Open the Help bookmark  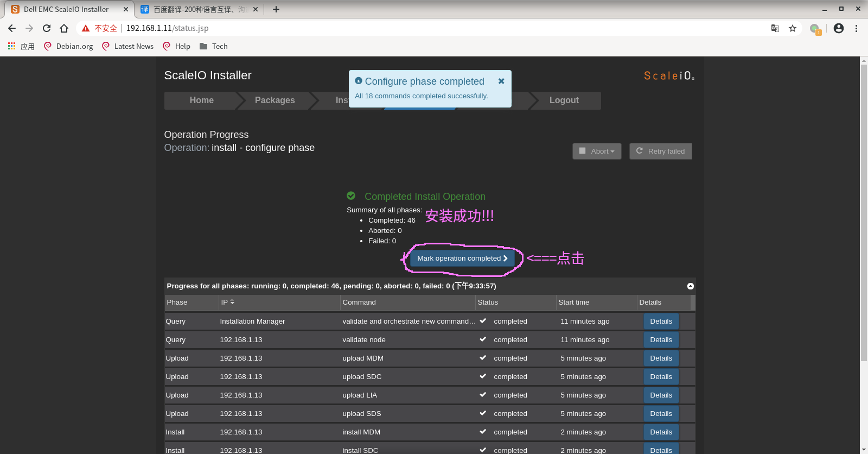coord(176,46)
